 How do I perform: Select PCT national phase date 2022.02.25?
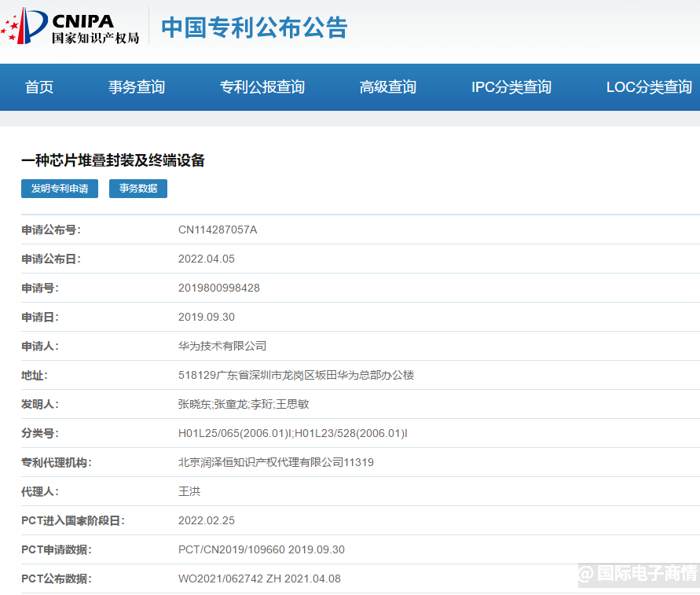tap(207, 521)
